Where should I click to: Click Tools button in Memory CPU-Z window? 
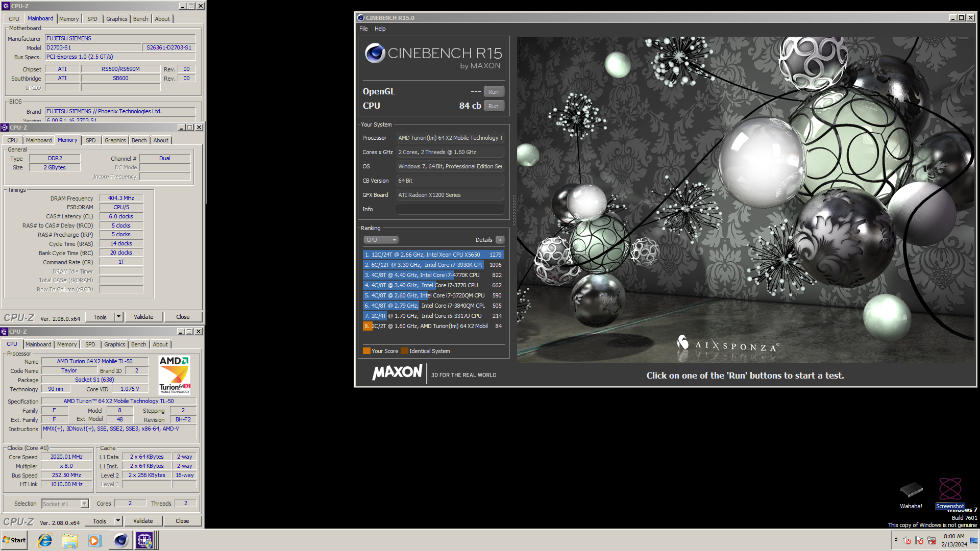tap(100, 317)
